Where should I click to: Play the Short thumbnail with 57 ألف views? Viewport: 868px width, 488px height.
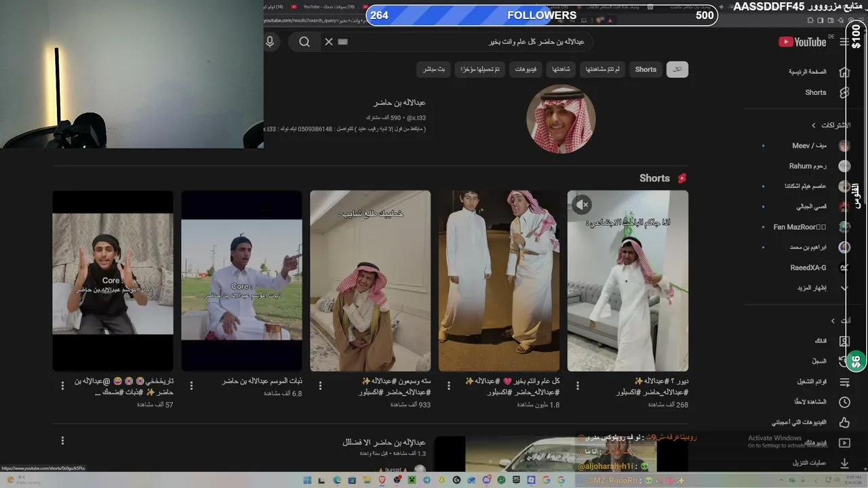point(113,281)
